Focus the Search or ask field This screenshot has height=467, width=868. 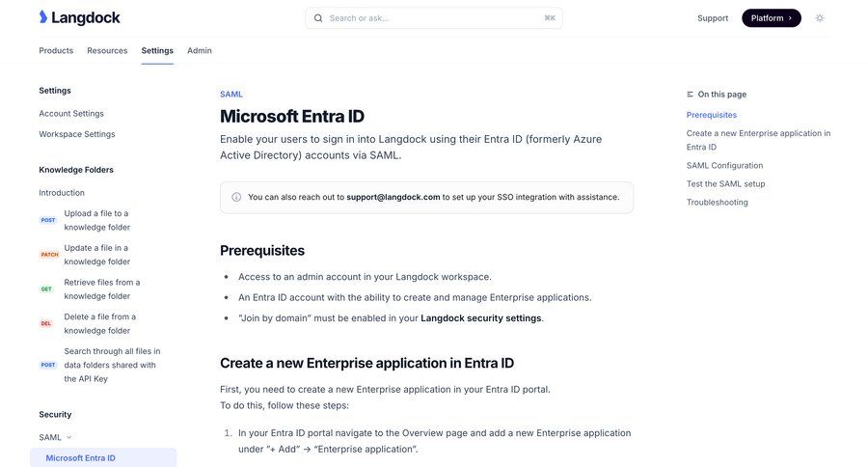pyautogui.click(x=433, y=18)
